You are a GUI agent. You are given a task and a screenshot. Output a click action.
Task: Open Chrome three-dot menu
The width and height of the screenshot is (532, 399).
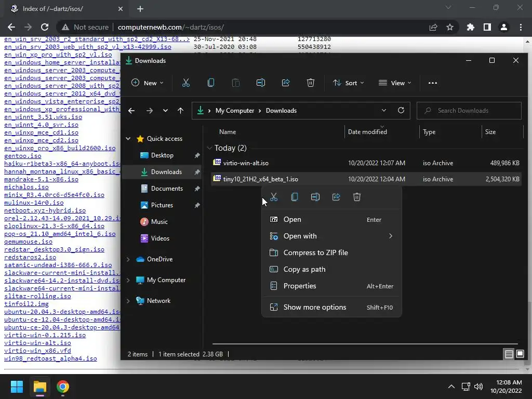pos(521,27)
